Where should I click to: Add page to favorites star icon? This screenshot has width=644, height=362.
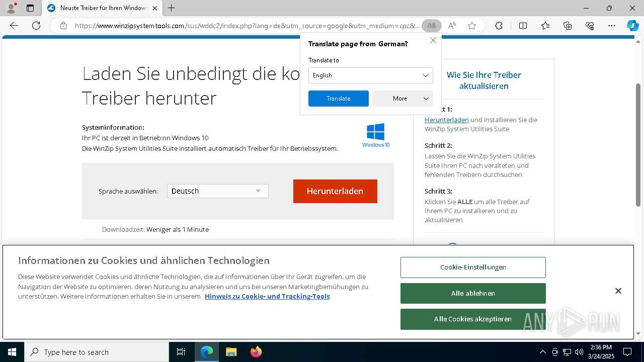[472, 26]
